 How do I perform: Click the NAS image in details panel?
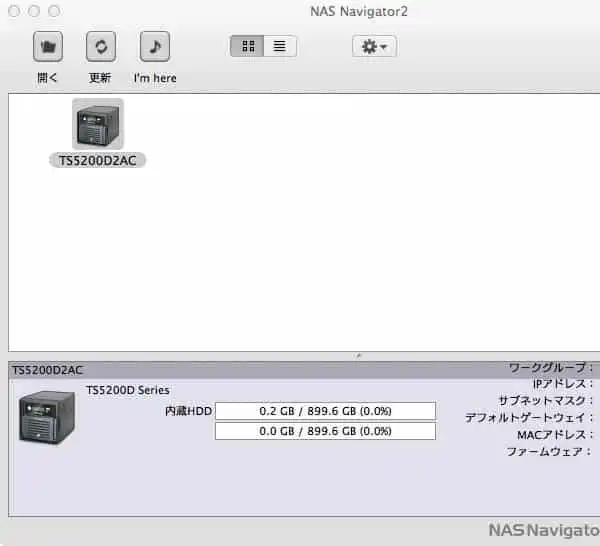(47, 417)
